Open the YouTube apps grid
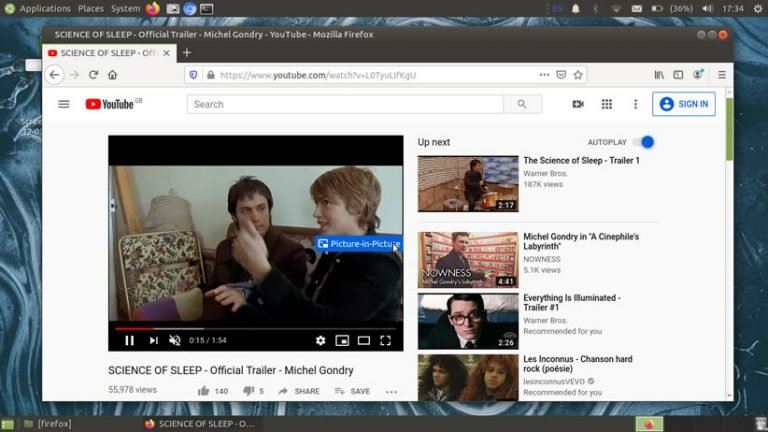The width and height of the screenshot is (768, 432). [x=606, y=104]
